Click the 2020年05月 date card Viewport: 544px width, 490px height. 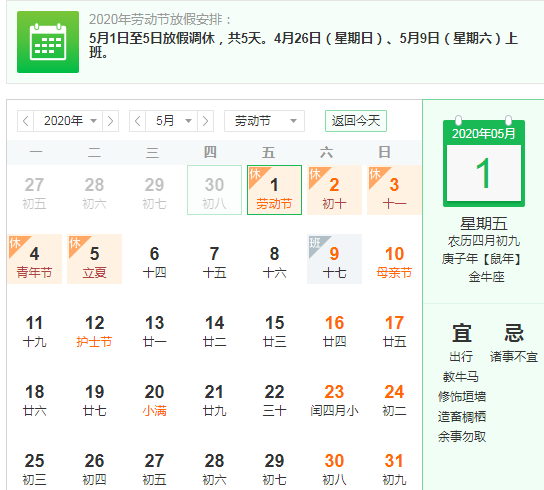point(484,162)
